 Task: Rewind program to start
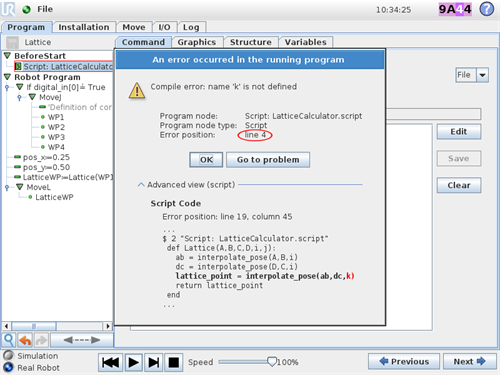click(x=110, y=362)
